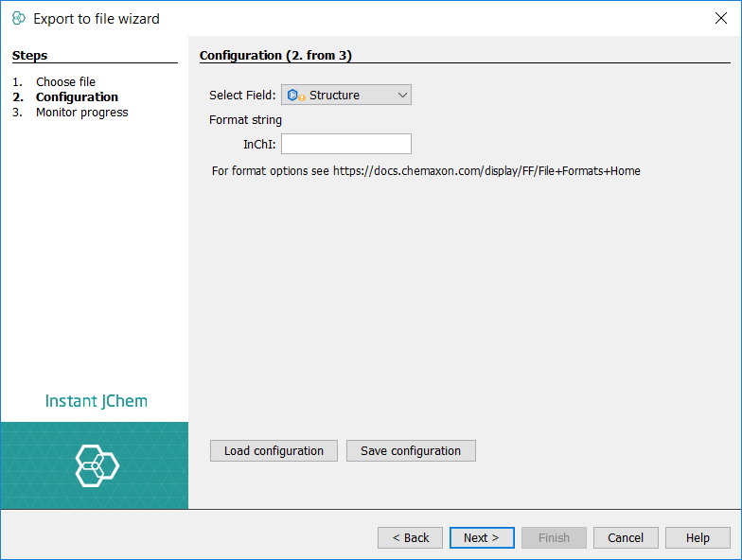The height and width of the screenshot is (560, 742).
Task: Click the Steps heading in the sidebar
Action: tap(30, 55)
